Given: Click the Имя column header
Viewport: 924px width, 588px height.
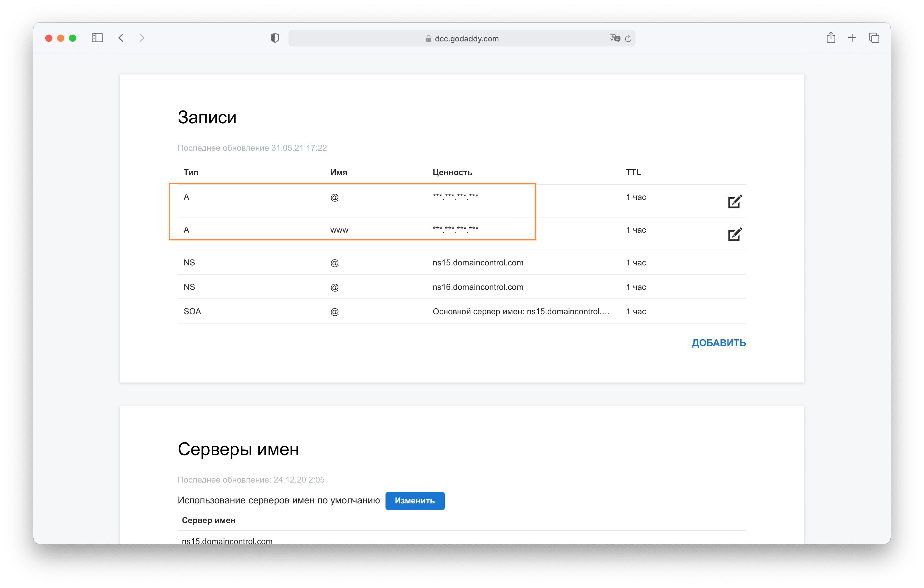Looking at the screenshot, I should pyautogui.click(x=339, y=172).
